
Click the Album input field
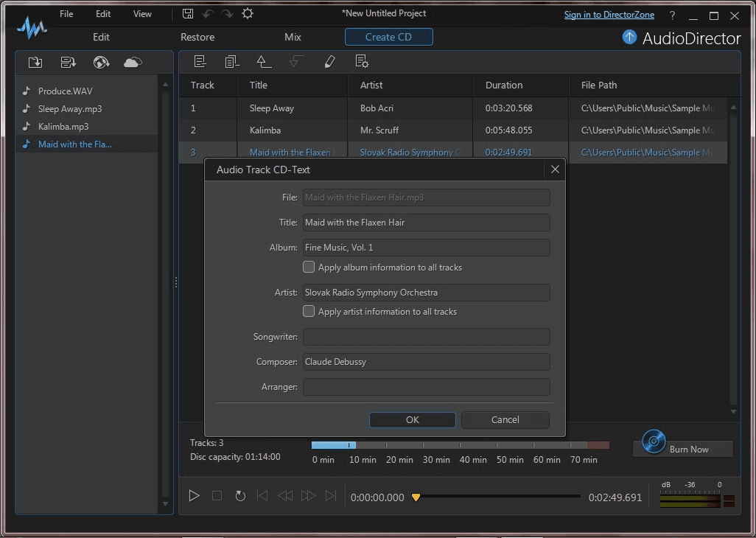click(426, 248)
